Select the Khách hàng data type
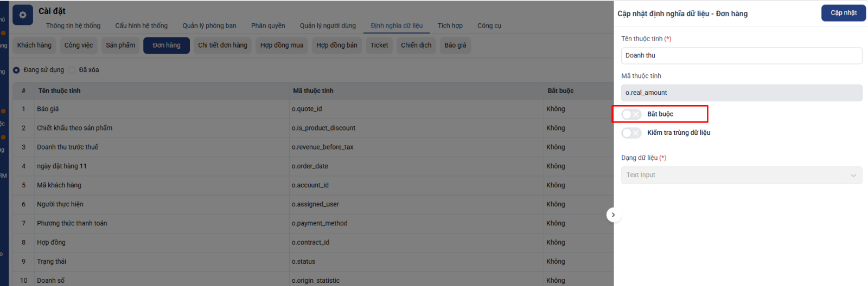 point(34,45)
